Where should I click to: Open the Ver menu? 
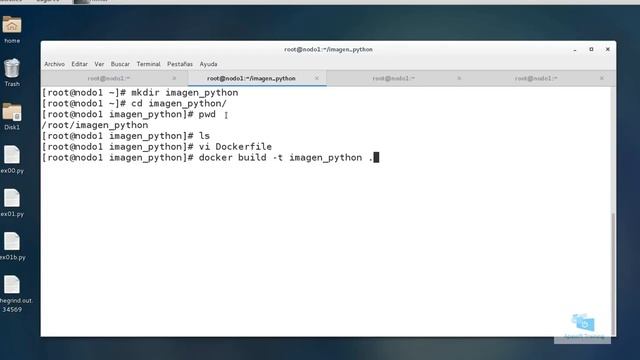pyautogui.click(x=99, y=64)
